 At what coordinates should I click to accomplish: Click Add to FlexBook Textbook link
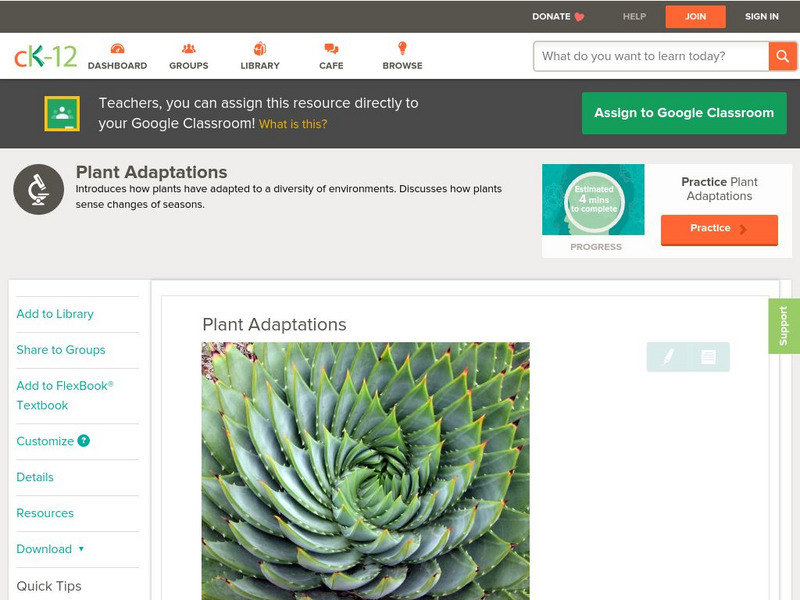point(65,395)
